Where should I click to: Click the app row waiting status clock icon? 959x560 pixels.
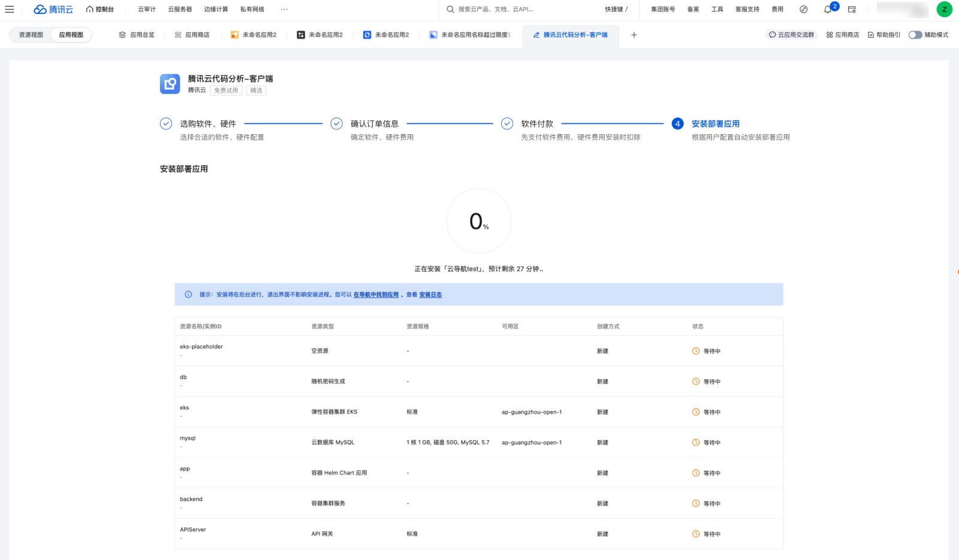[696, 473]
